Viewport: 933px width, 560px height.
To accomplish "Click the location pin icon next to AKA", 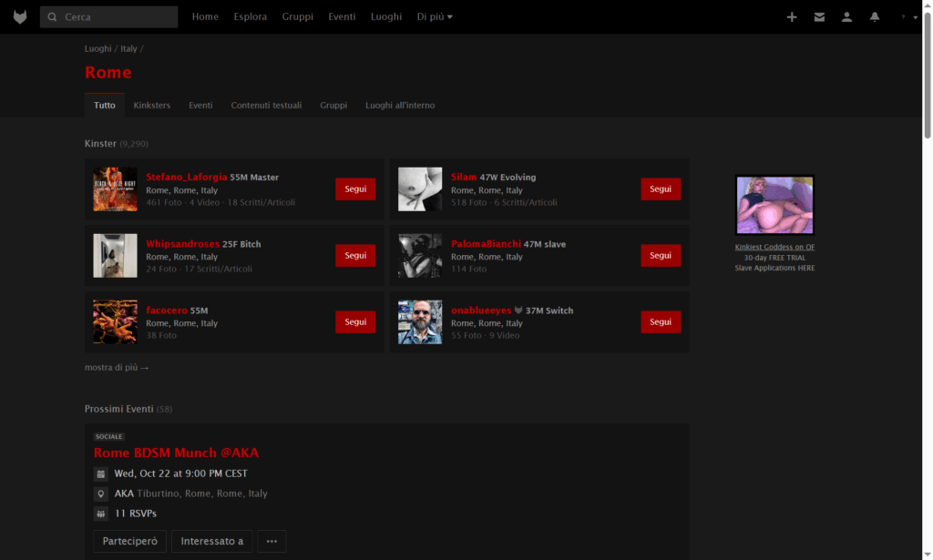I will pyautogui.click(x=100, y=494).
